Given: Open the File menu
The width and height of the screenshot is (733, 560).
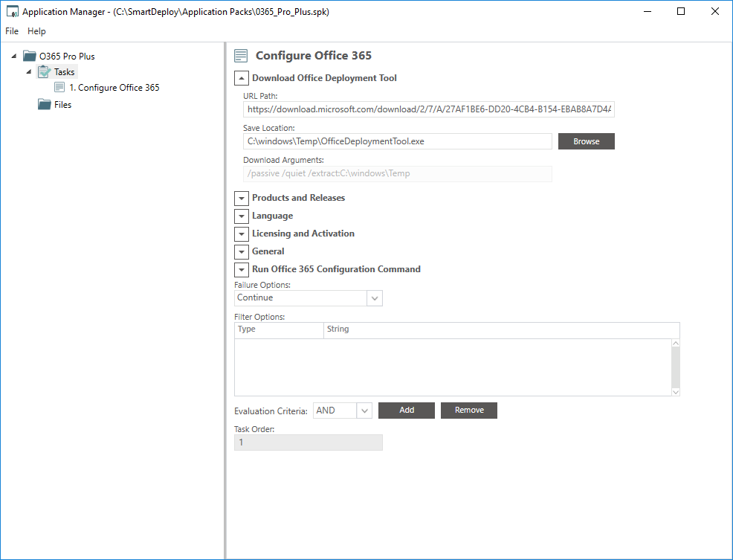Looking at the screenshot, I should point(12,31).
